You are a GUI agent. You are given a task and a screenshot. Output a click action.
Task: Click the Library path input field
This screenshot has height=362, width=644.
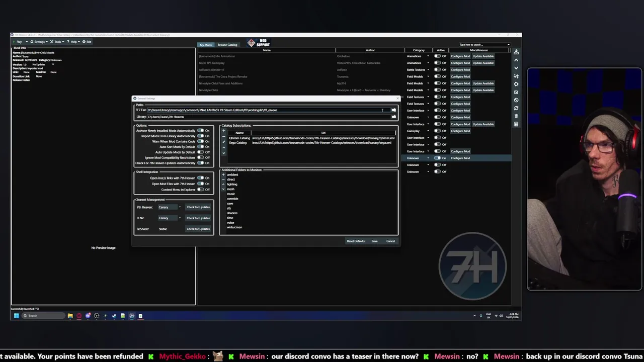(269, 117)
